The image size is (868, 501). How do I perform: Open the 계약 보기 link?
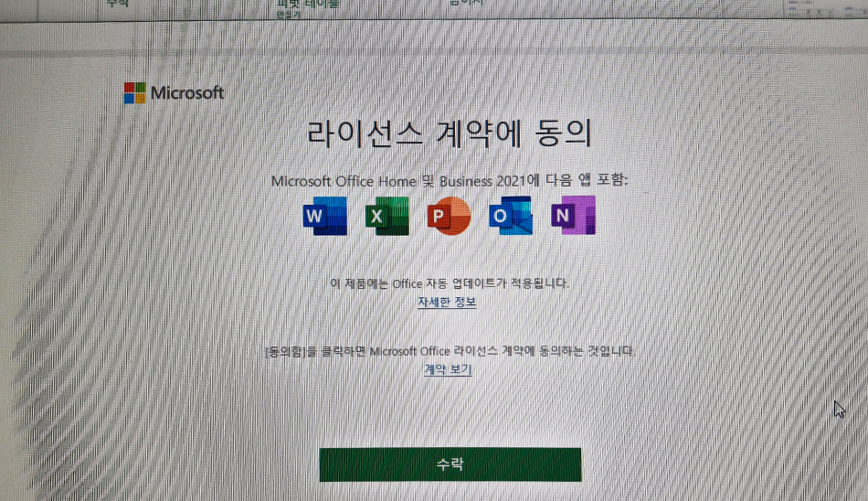tap(448, 369)
